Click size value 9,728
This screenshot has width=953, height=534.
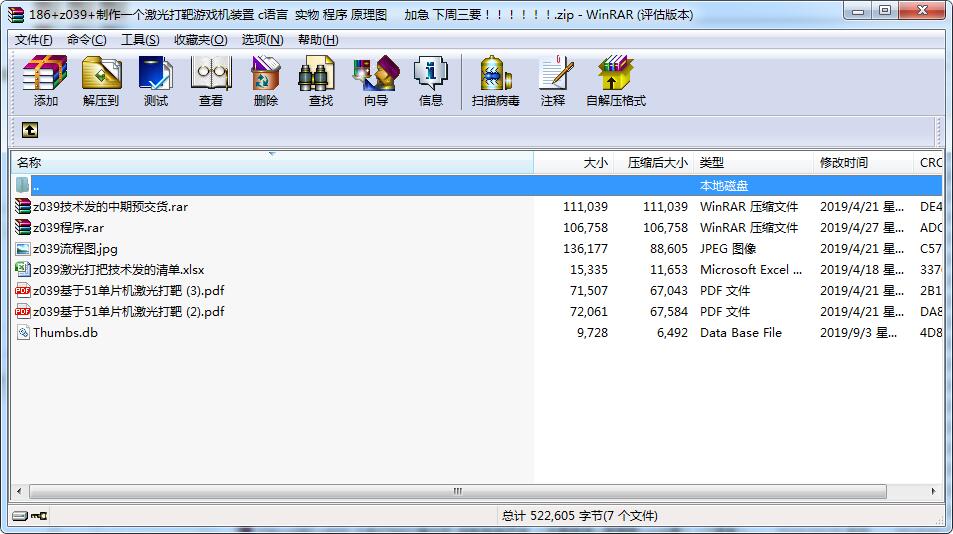(x=592, y=332)
